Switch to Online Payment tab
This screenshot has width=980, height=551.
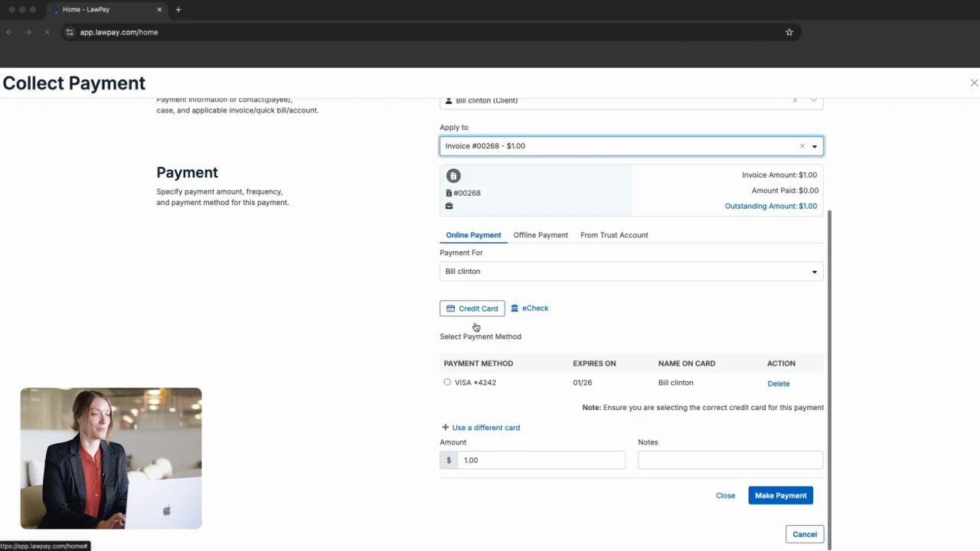click(473, 235)
